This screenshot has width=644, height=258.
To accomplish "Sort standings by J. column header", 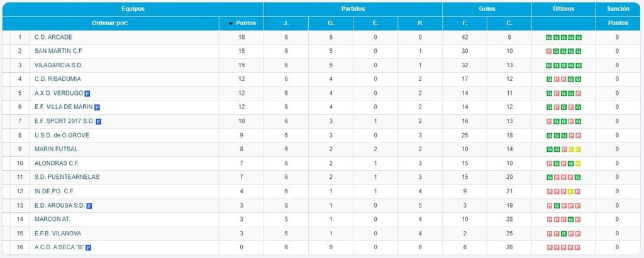I will click(x=286, y=23).
